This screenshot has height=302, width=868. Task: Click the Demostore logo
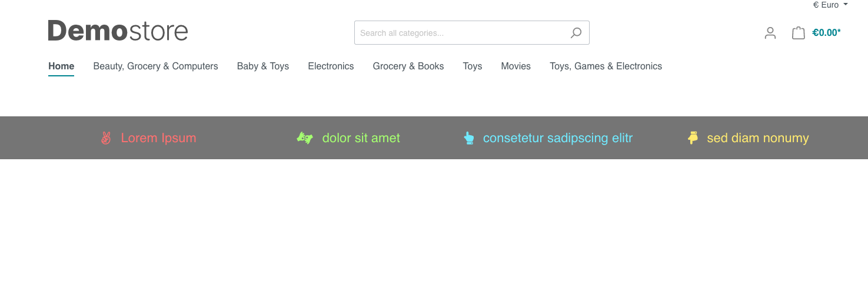pyautogui.click(x=118, y=31)
